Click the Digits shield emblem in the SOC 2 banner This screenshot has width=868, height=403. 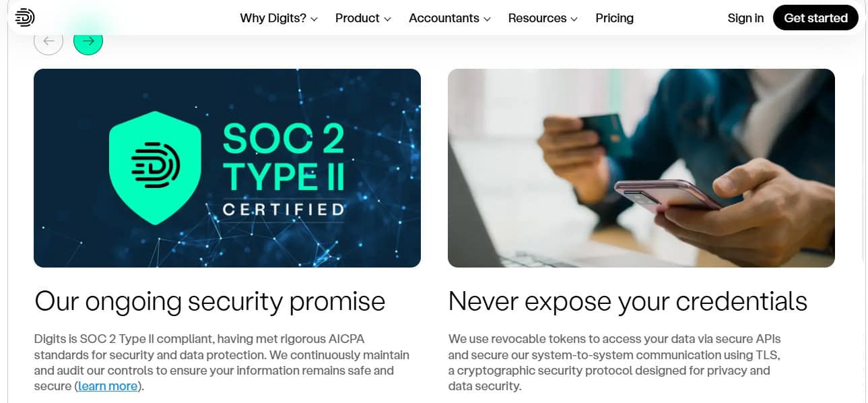pyautogui.click(x=156, y=167)
